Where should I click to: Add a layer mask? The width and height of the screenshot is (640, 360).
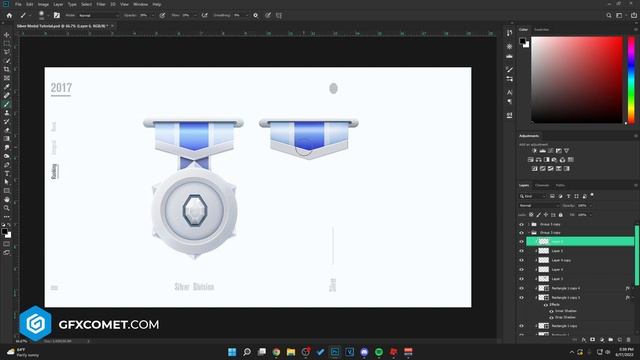coord(593,340)
